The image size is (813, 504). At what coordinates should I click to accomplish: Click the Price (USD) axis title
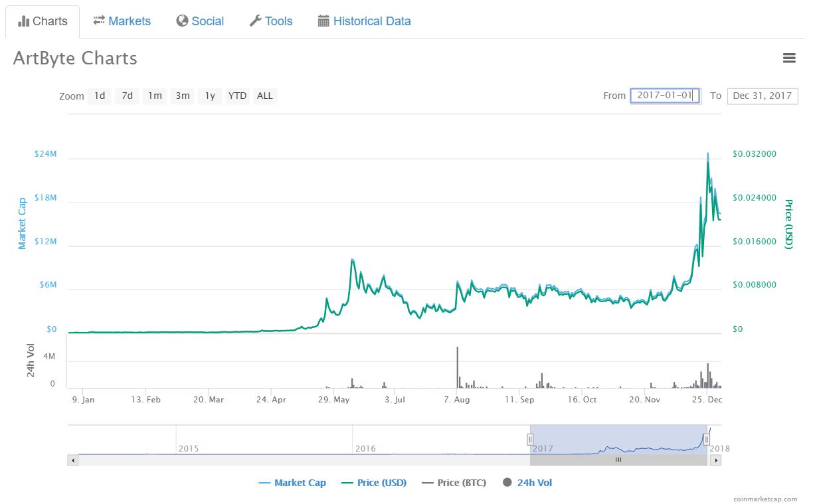788,224
